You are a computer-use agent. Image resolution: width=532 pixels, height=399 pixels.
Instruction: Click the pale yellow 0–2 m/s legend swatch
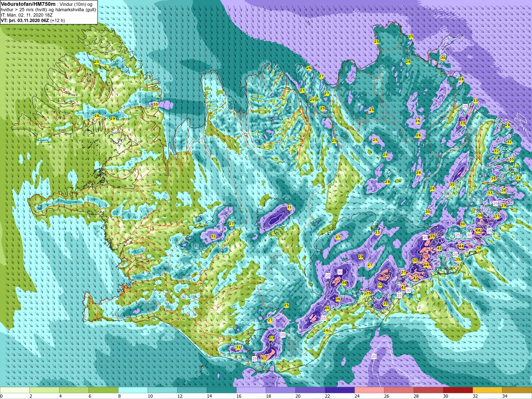tap(15, 390)
